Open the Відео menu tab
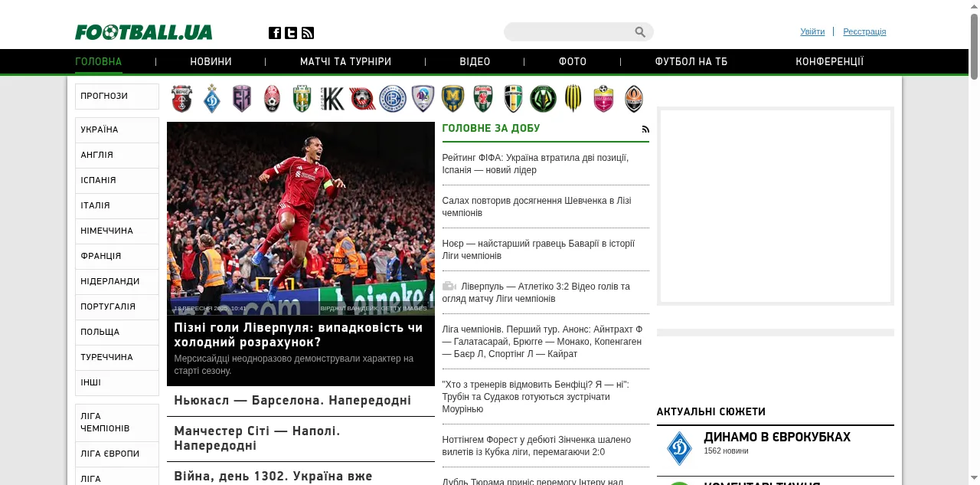This screenshot has height=485, width=980. coord(475,62)
